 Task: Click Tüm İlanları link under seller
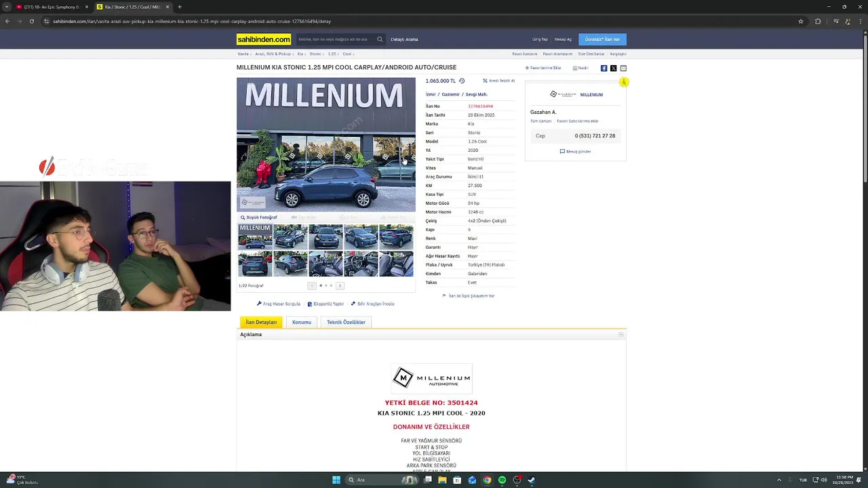click(540, 121)
